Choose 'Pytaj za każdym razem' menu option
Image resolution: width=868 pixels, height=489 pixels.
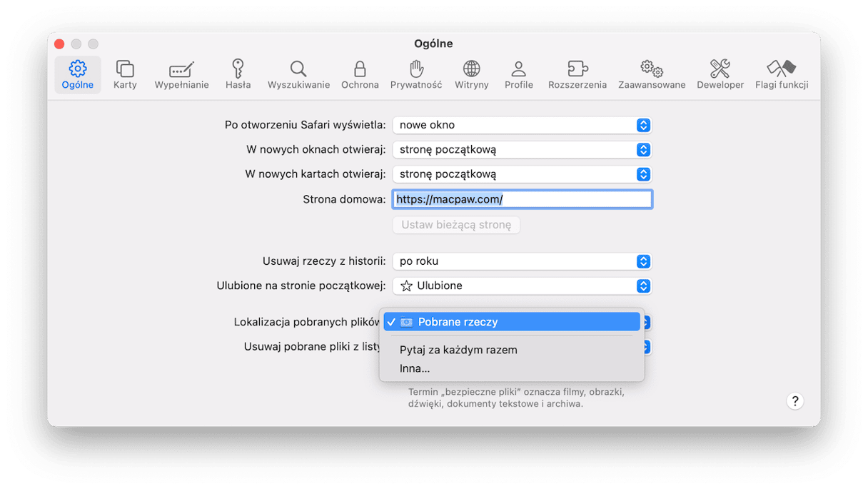pos(458,350)
